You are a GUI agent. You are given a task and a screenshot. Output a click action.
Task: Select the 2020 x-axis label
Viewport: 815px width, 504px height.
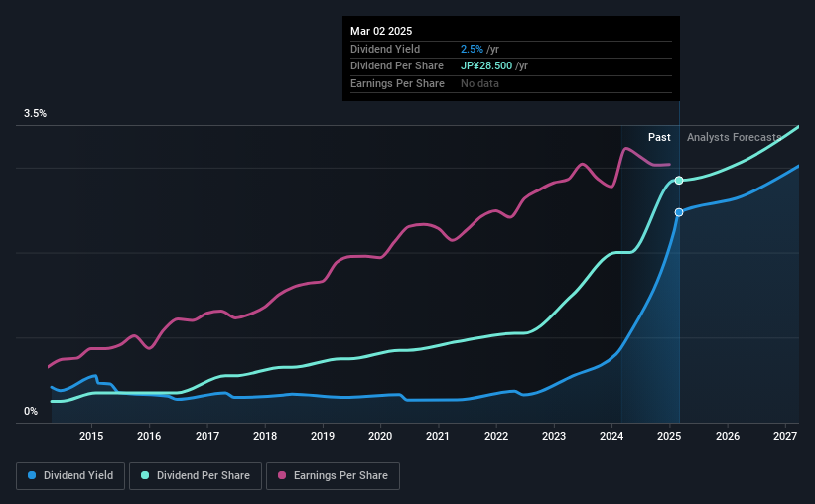380,436
